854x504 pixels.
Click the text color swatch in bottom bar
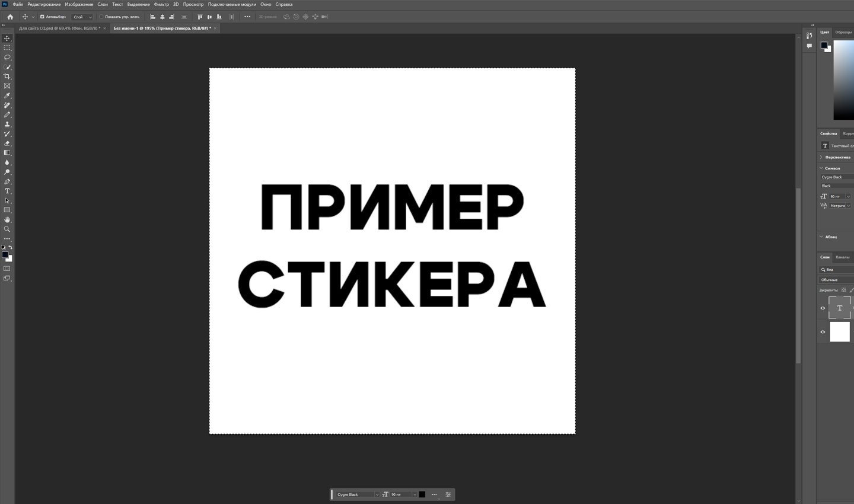[x=422, y=495]
